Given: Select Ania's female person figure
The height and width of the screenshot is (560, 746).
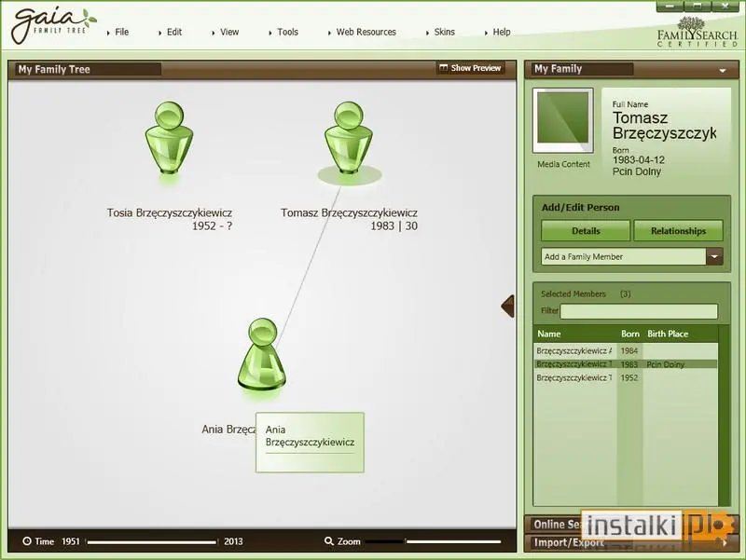Looking at the screenshot, I should coord(262,355).
